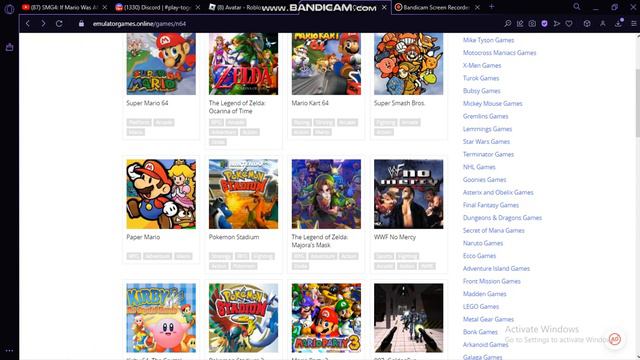
Task: Open the downloads icon
Action: click(x=618, y=24)
